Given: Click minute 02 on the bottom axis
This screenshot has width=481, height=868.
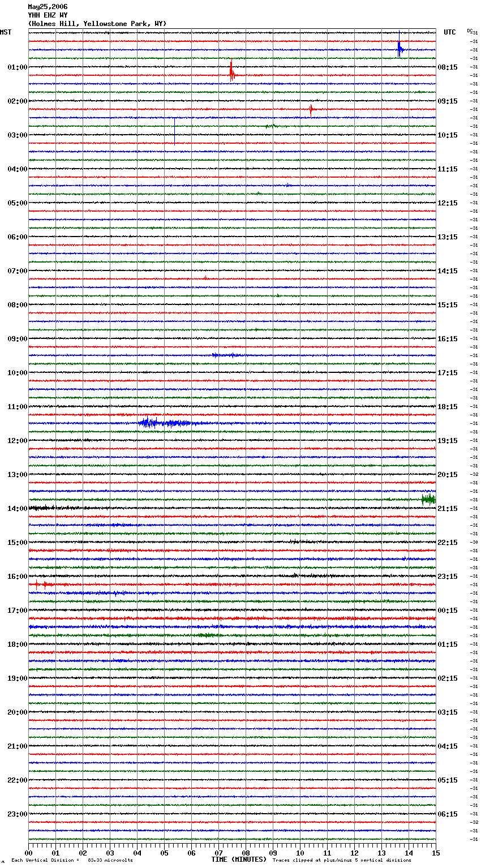Looking at the screenshot, I should pyautogui.click(x=83, y=853).
